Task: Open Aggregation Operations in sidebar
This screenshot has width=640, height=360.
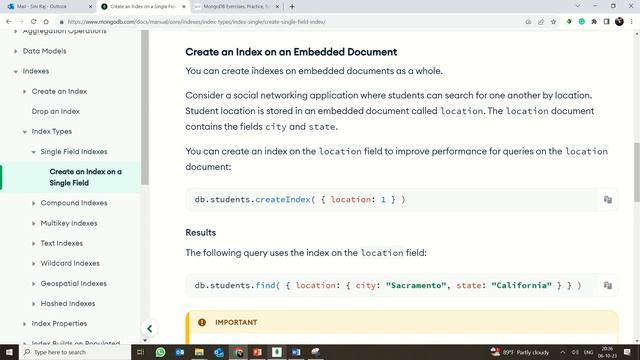Action: 64,31
